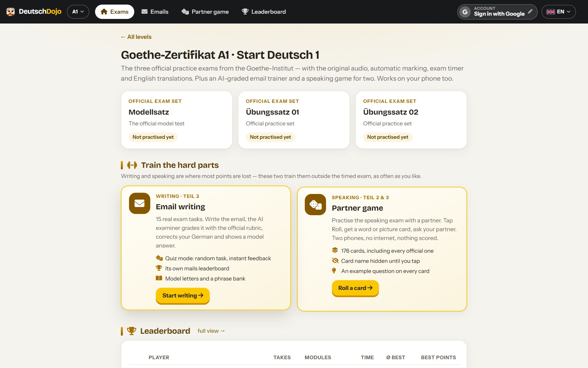Click the dice icon in the navbar Partner game tab

tap(185, 12)
